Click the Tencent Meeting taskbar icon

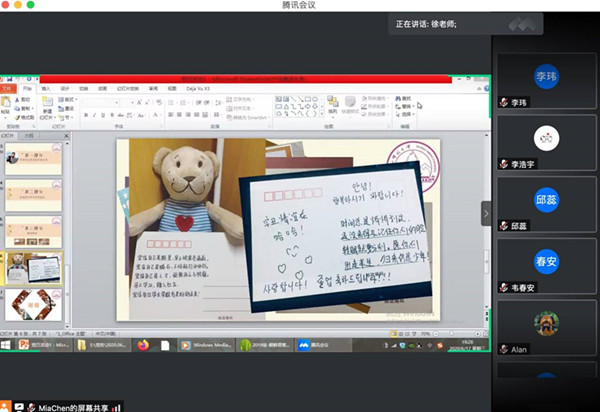click(x=323, y=345)
